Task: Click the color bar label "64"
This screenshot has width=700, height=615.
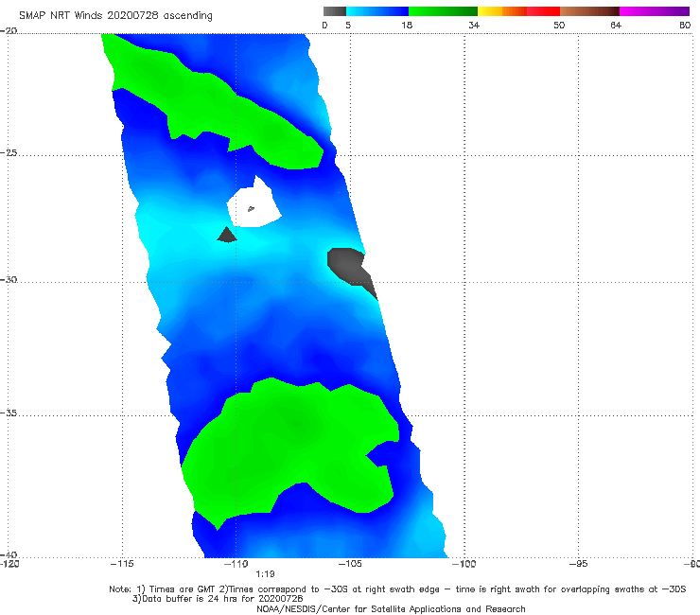Action: coord(616,25)
